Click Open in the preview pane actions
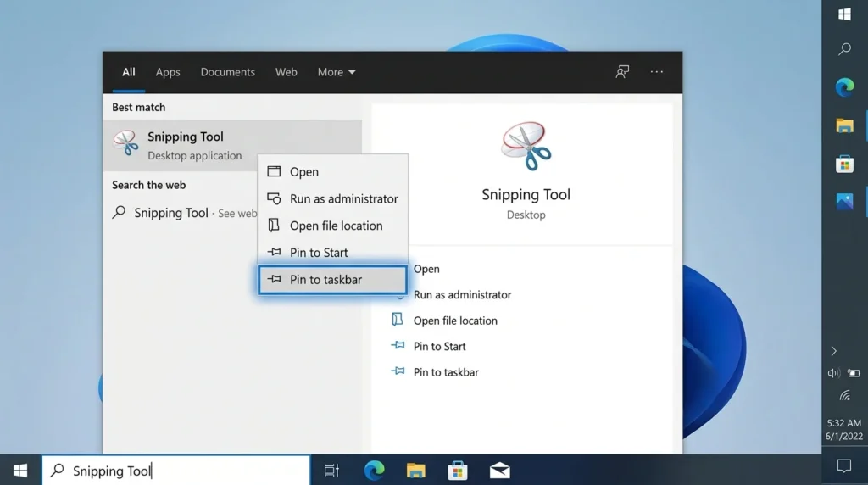Image resolution: width=868 pixels, height=485 pixels. 426,269
